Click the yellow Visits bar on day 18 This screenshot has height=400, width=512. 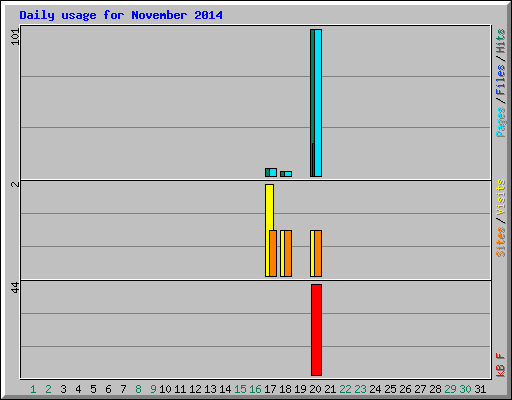(282, 253)
